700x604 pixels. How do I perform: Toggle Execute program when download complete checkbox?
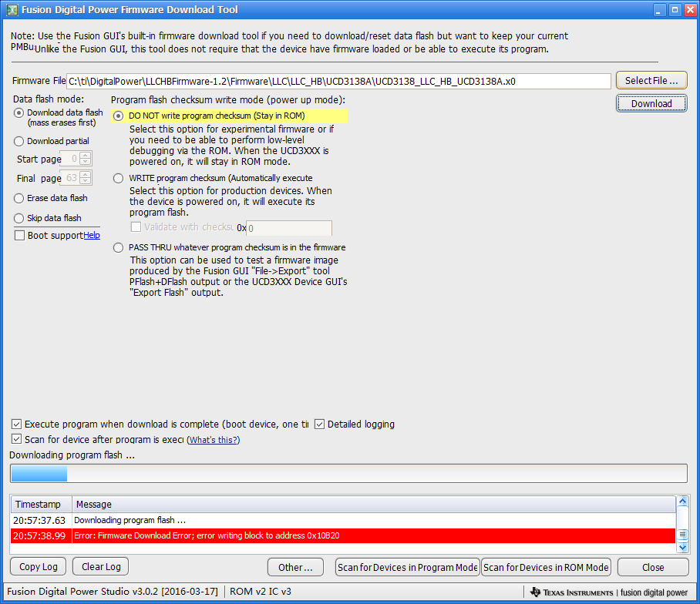point(16,424)
